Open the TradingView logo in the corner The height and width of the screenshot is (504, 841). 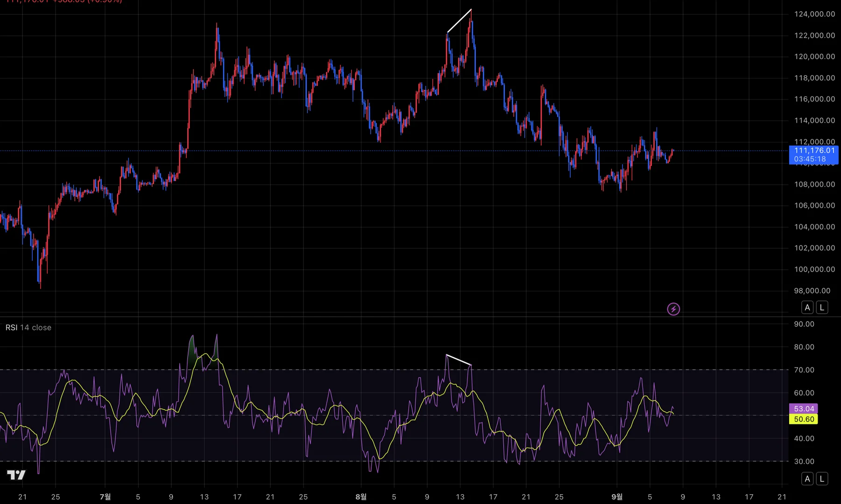(16, 475)
